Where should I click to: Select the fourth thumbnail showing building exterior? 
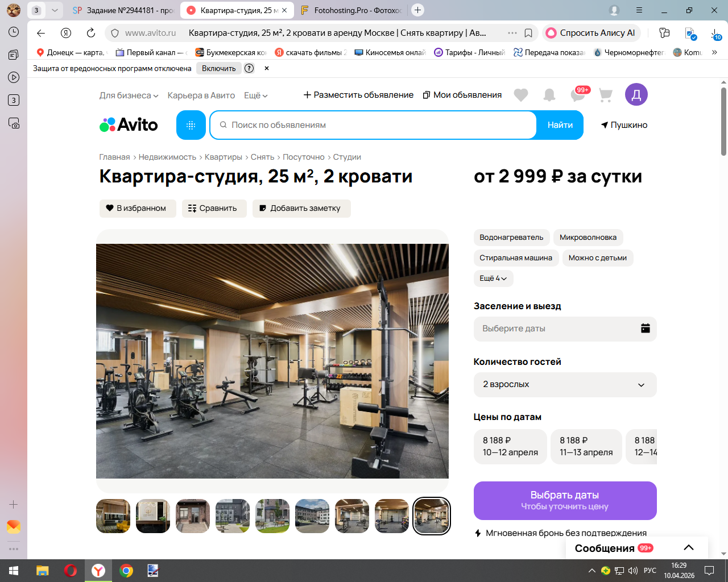[233, 516]
